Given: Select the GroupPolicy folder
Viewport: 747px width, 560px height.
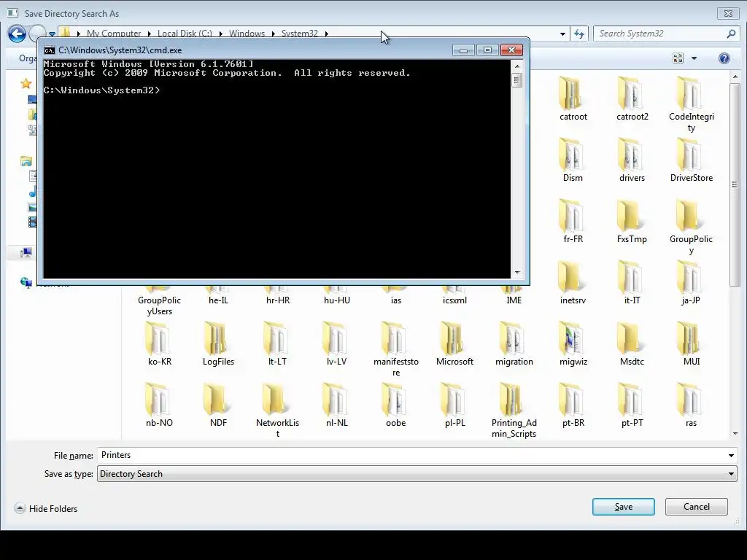Looking at the screenshot, I should (691, 227).
